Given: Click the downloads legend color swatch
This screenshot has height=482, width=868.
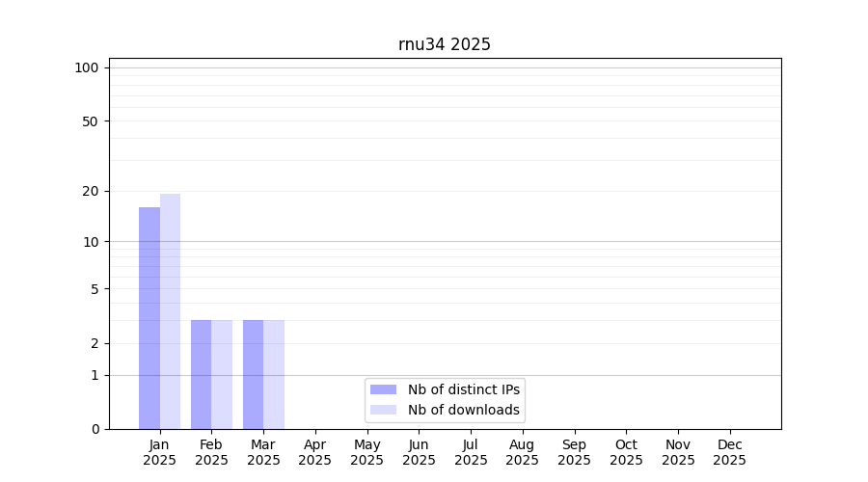Looking at the screenshot, I should [383, 410].
